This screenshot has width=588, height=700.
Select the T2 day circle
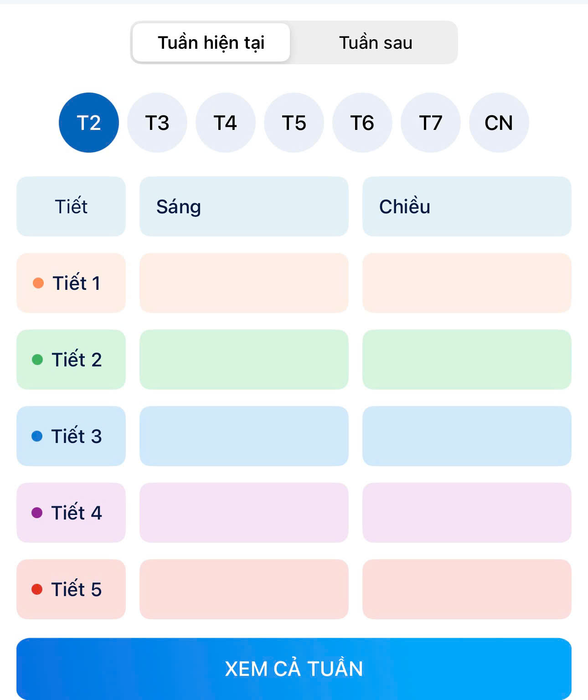[x=89, y=123]
